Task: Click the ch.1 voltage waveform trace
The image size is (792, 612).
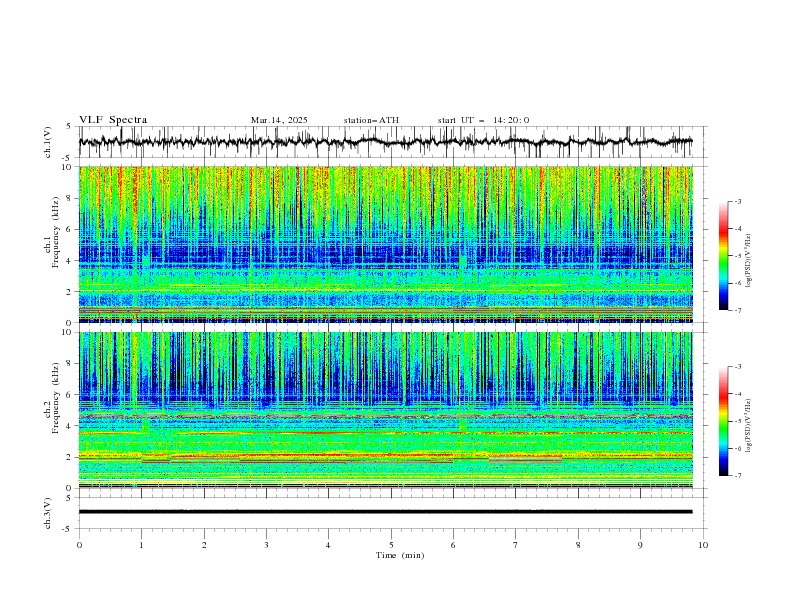Action: tap(385, 142)
